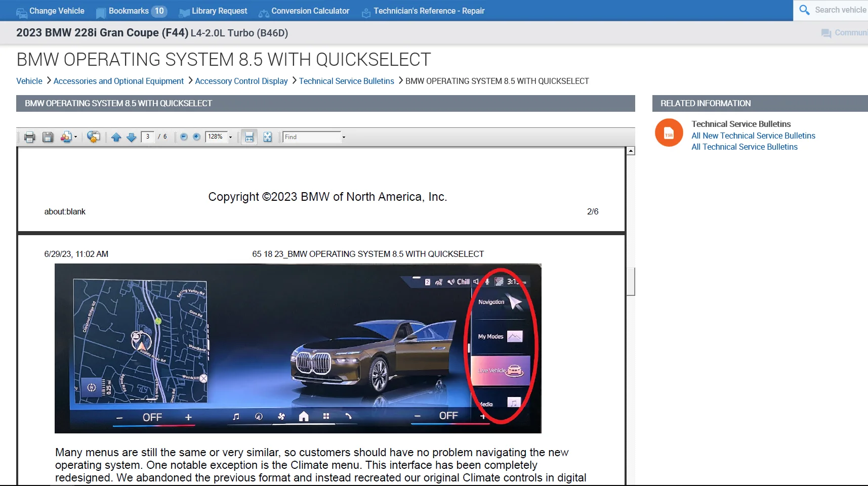This screenshot has height=486, width=868.
Task: Click the share/collaborate PDF toolbar icon
Action: pos(66,137)
